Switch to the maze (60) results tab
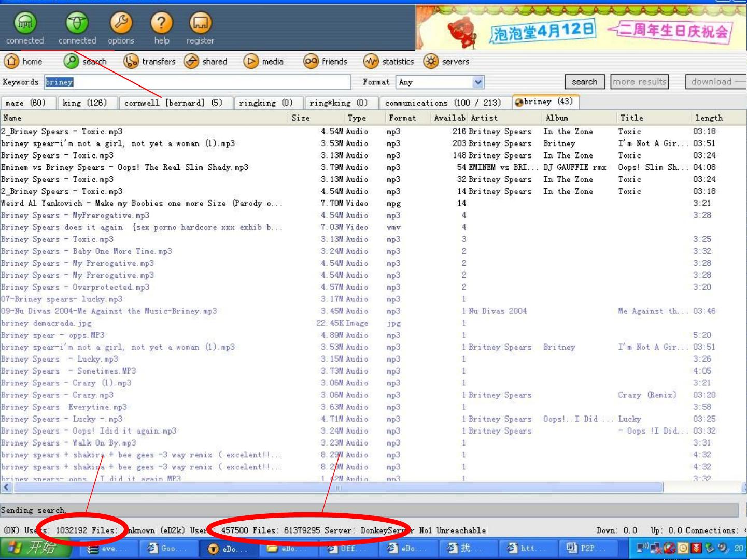Screen dimensions: 747x560 click(28, 103)
